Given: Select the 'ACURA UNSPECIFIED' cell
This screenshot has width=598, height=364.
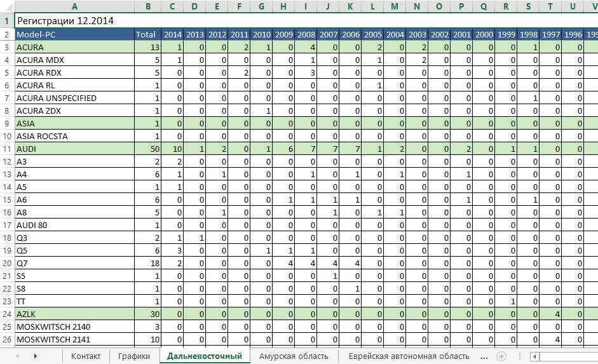Looking at the screenshot, I should click(74, 98).
